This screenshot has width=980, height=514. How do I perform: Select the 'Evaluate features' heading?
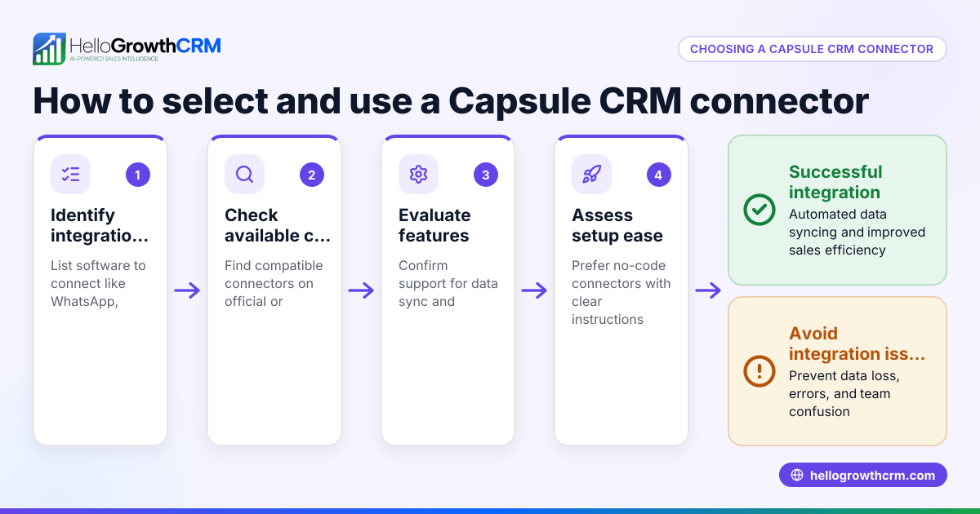[434, 225]
